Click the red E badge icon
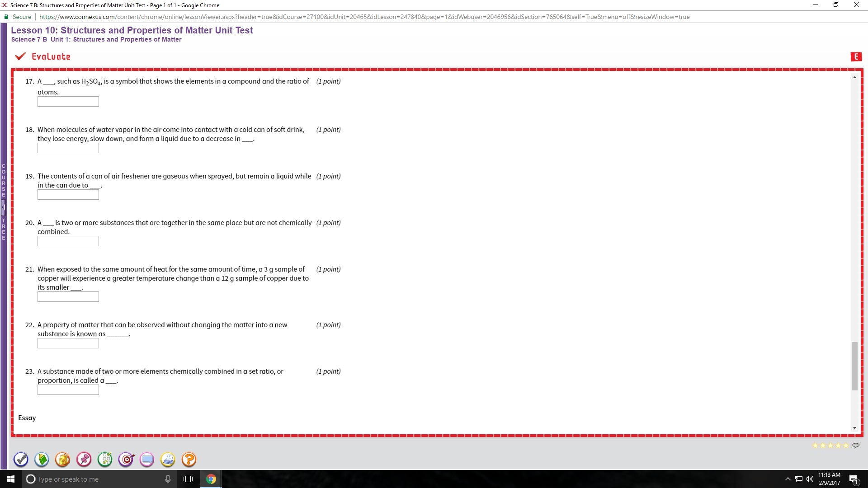The width and height of the screenshot is (868, 488). pos(855,56)
